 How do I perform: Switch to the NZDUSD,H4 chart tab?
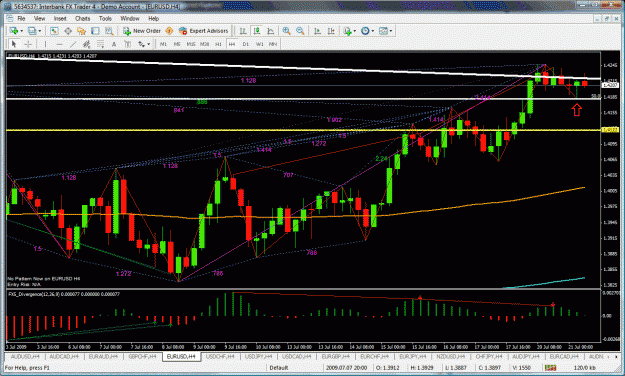pos(452,356)
